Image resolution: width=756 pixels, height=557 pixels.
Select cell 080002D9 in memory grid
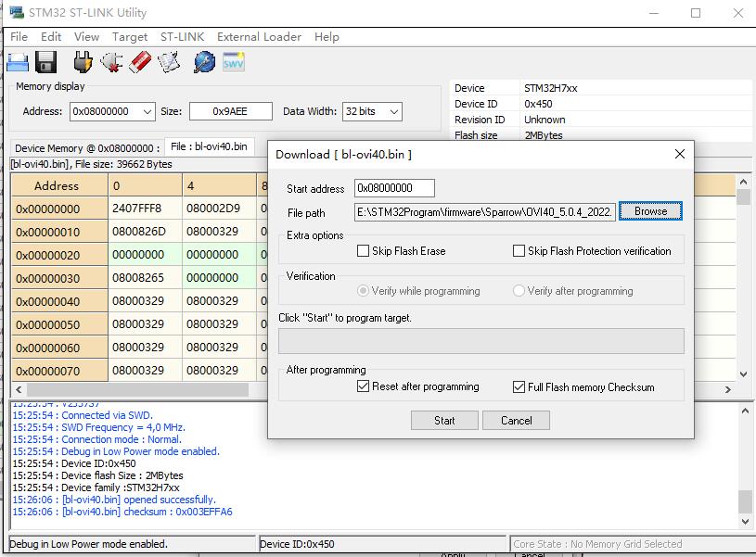(219, 209)
